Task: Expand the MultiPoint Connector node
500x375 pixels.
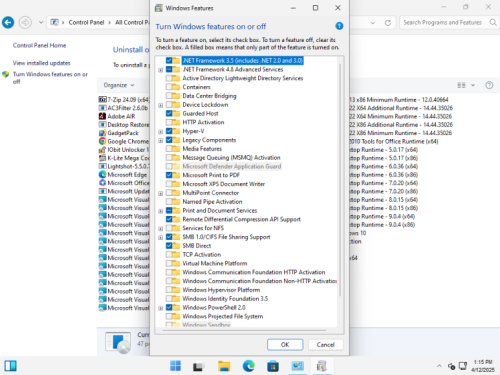Action: [161, 193]
